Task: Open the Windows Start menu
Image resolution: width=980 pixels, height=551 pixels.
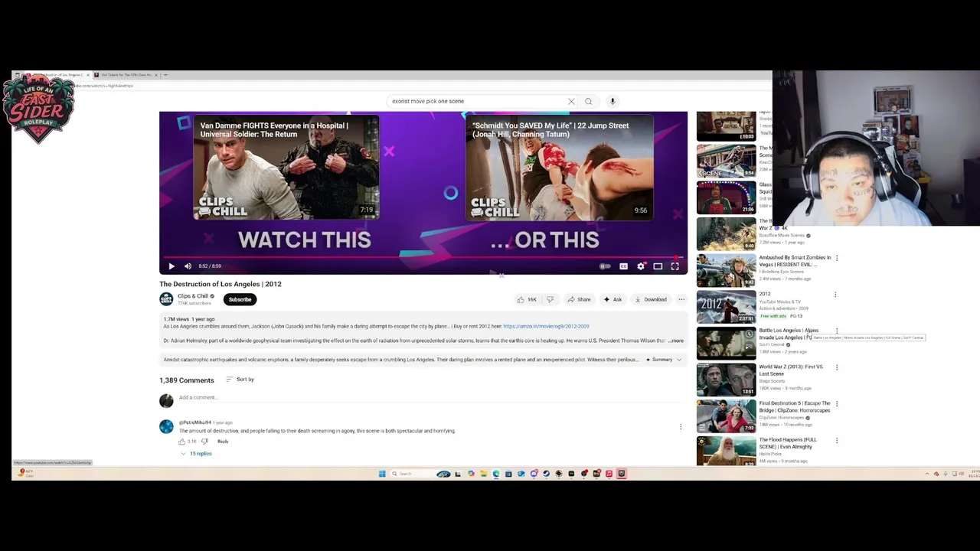Action: [x=382, y=474]
